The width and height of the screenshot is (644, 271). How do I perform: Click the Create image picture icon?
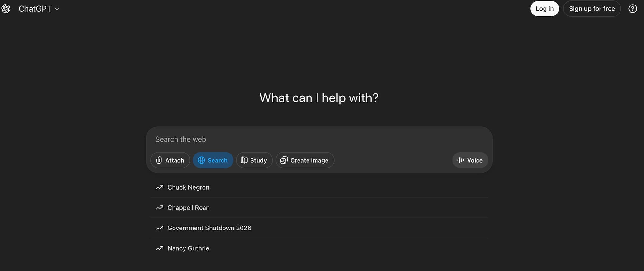284,160
